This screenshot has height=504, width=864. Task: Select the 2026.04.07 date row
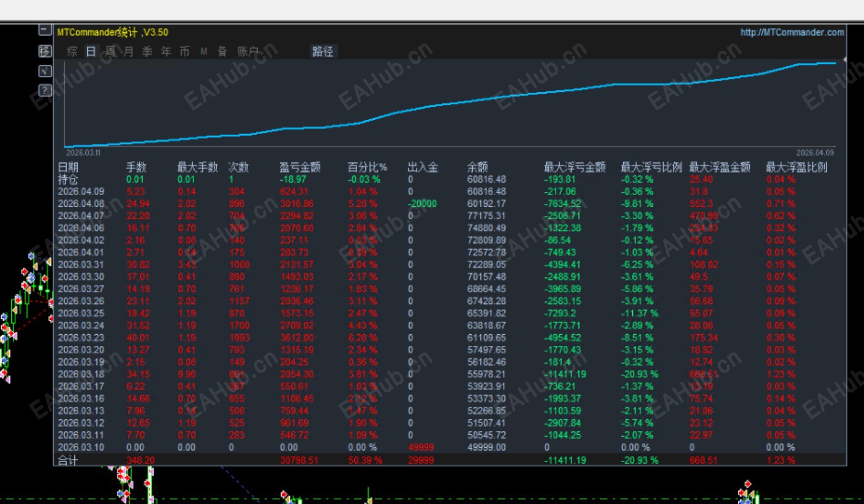[x=81, y=216]
